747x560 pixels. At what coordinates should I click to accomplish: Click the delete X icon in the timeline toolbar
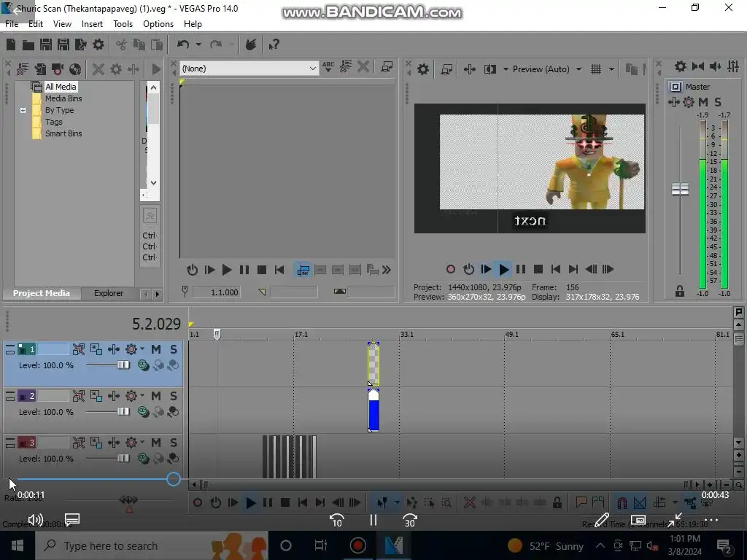tap(470, 502)
